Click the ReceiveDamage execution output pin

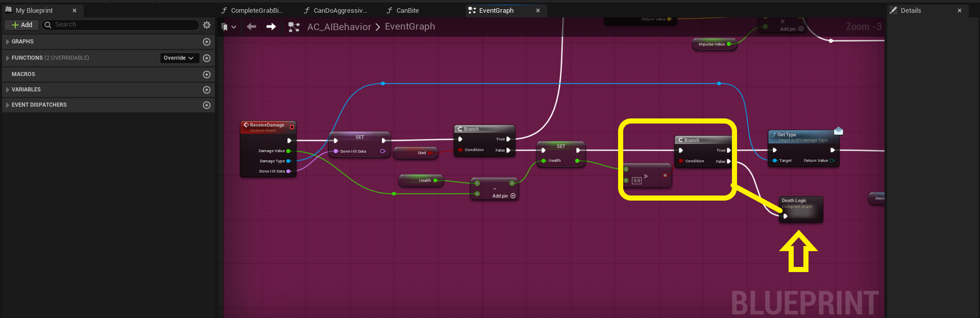[x=289, y=140]
